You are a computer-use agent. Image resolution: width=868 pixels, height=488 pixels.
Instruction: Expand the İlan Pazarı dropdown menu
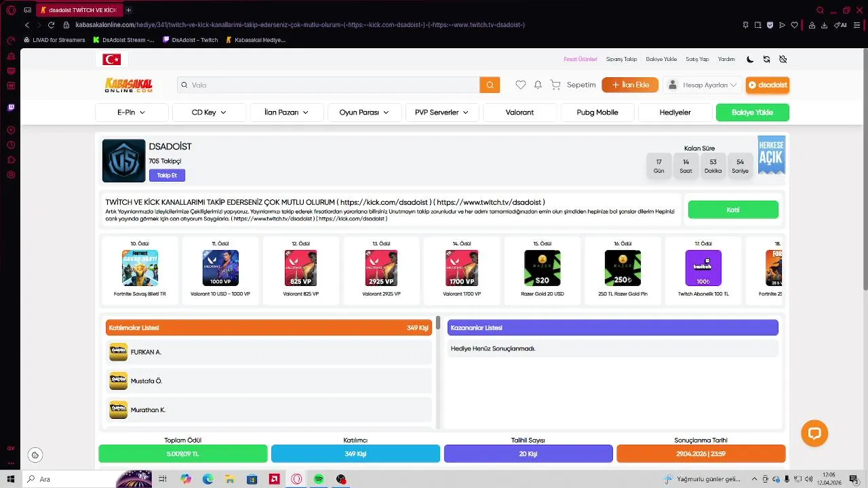286,113
